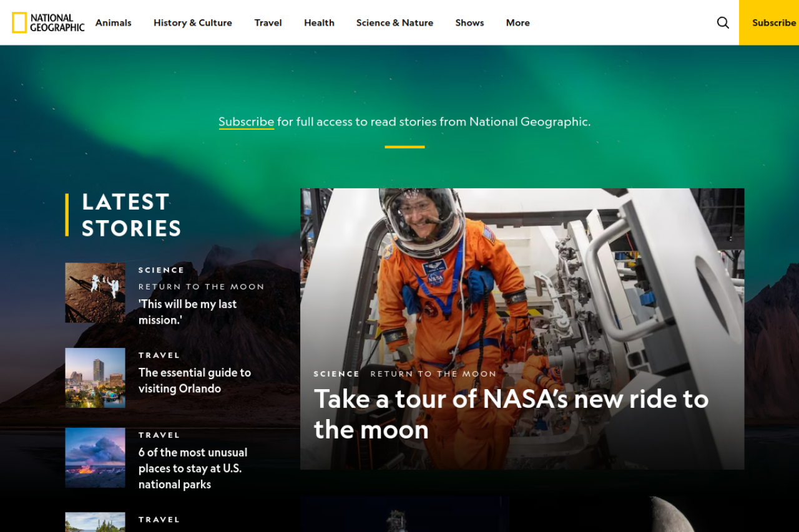Open the moonwalking astronauts thumbnail

95,293
